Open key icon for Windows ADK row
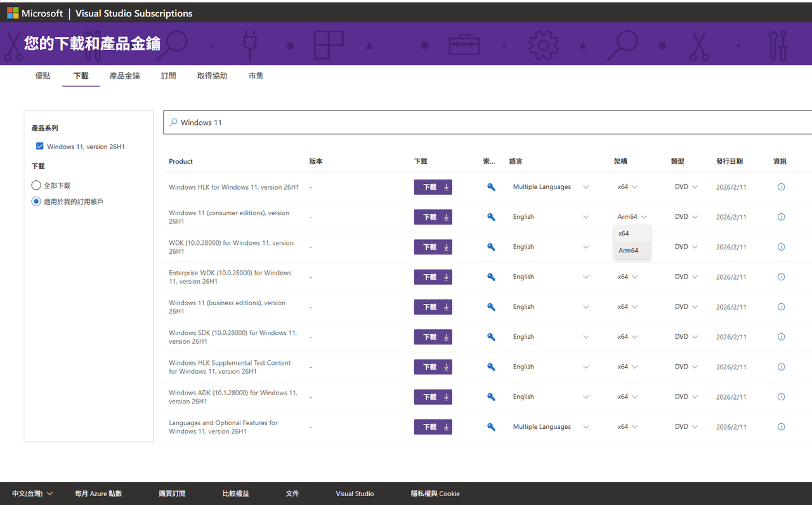The width and height of the screenshot is (812, 505). (x=490, y=397)
